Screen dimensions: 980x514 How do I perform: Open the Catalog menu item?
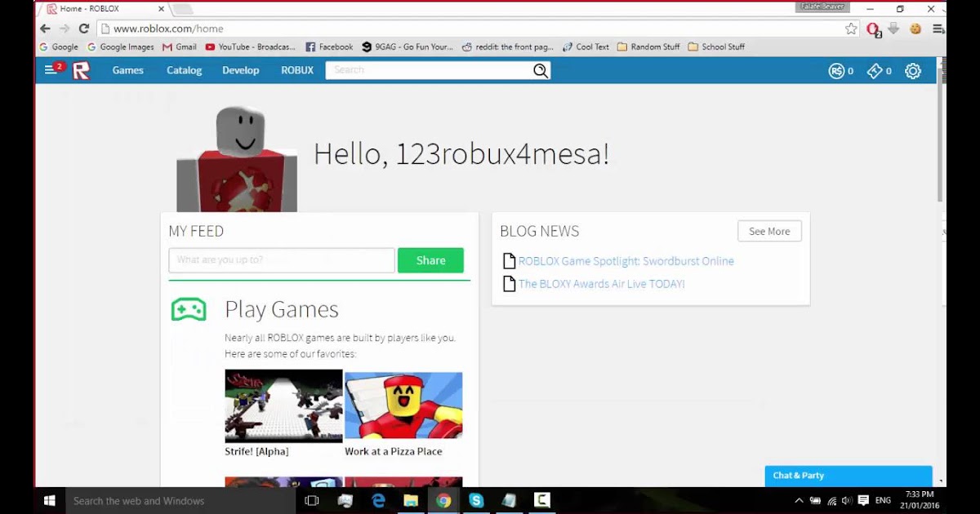pos(185,71)
